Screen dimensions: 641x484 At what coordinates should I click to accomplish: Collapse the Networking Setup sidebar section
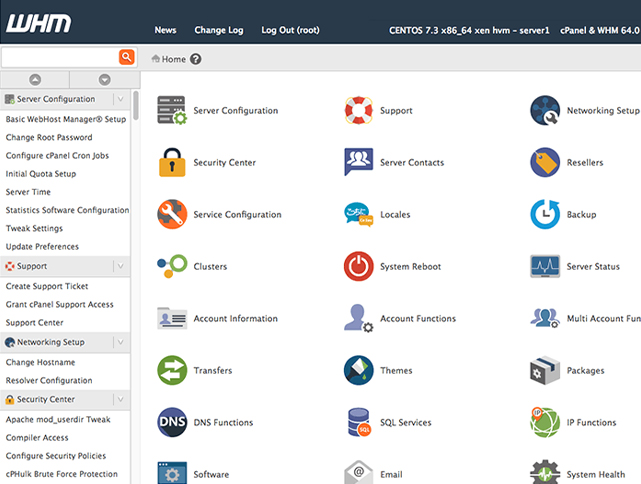click(120, 342)
